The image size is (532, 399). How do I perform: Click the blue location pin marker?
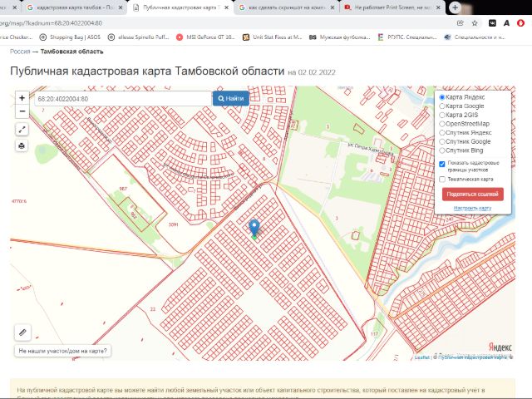click(x=254, y=228)
